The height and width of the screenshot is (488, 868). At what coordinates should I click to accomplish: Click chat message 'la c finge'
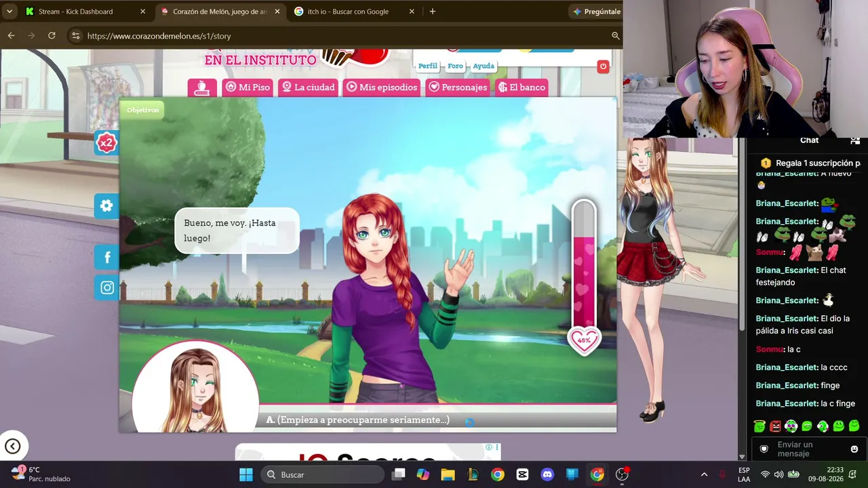(806, 404)
